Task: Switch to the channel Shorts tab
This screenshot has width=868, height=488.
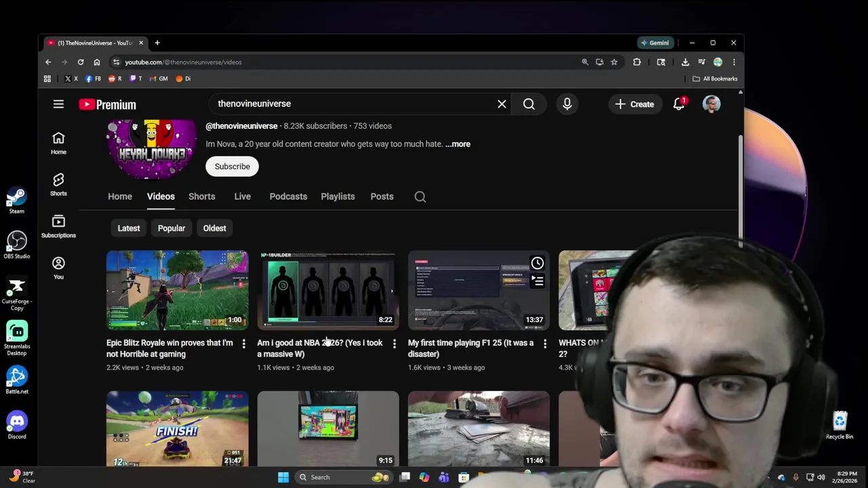Action: click(201, 197)
